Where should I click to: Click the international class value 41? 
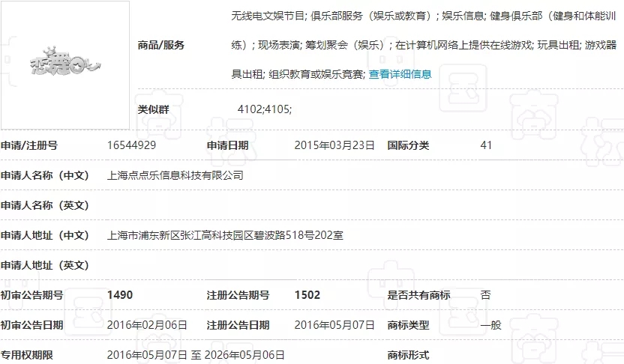[486, 145]
